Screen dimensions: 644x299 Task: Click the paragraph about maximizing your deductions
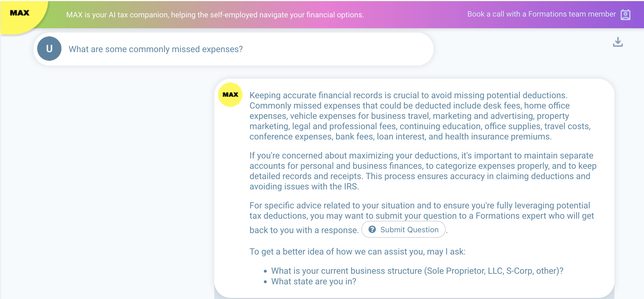[423, 171]
